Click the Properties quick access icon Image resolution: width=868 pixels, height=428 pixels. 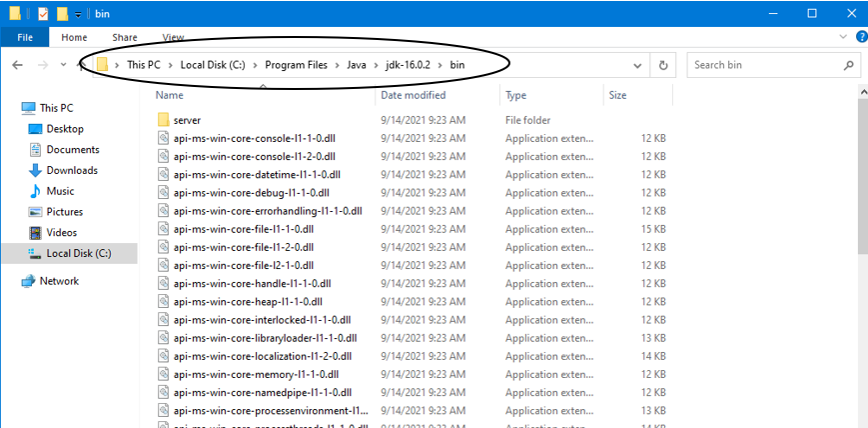point(43,14)
